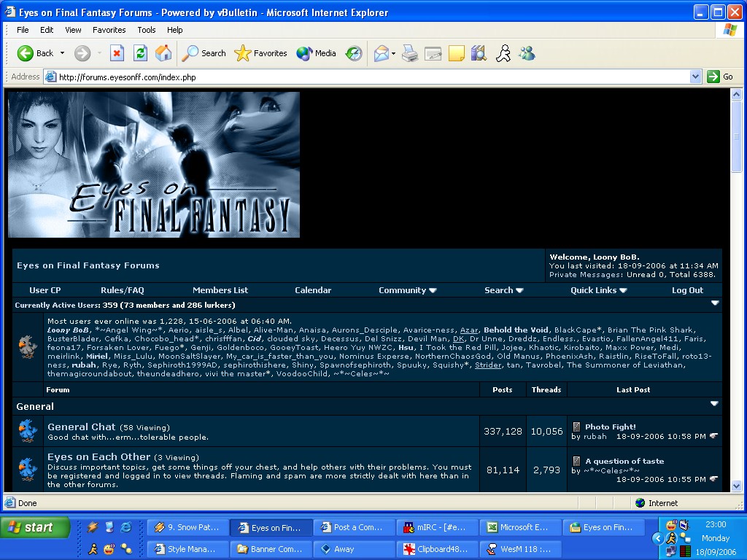Open the Media toolbar button
Viewport: 747px width, 560px height.
(x=316, y=53)
